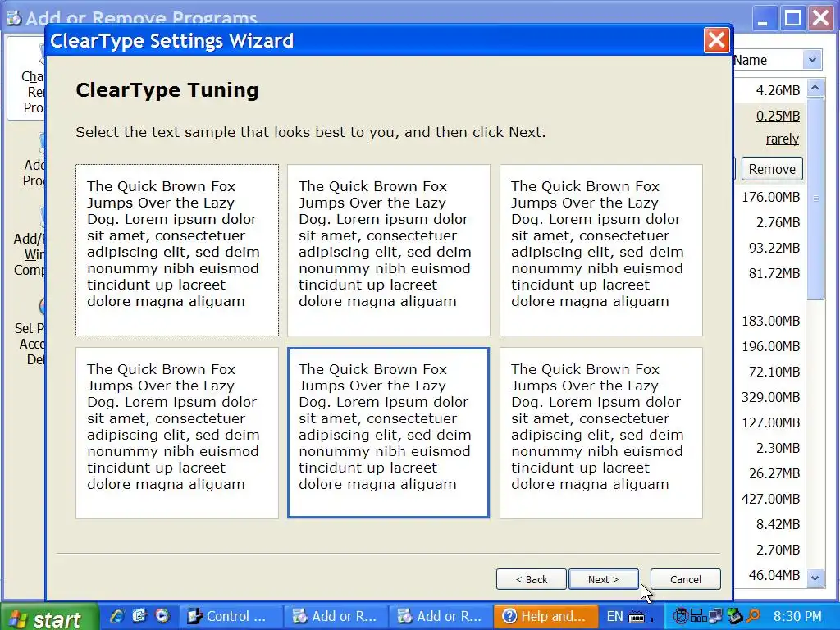840x630 pixels.
Task: Select the program row showing 183.00MB
Action: coord(770,321)
